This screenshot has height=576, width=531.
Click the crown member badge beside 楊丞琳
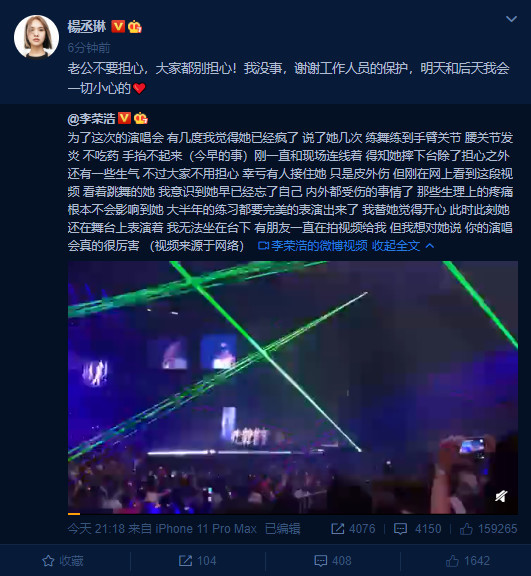(135, 27)
